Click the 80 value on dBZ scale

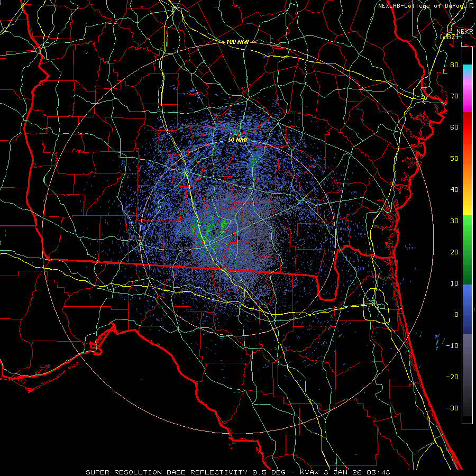[x=454, y=65]
